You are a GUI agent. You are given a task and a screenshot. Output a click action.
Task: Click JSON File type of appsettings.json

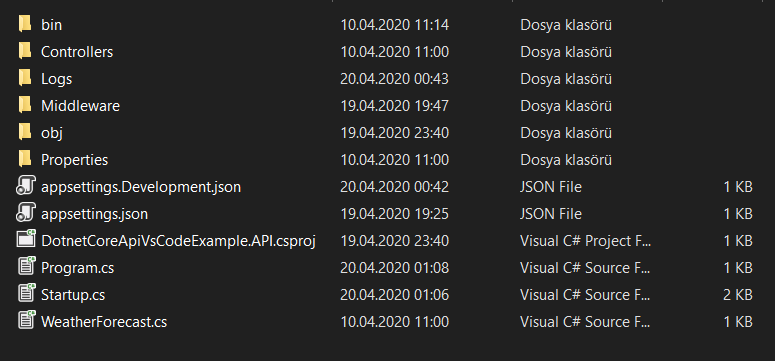pyautogui.click(x=551, y=214)
